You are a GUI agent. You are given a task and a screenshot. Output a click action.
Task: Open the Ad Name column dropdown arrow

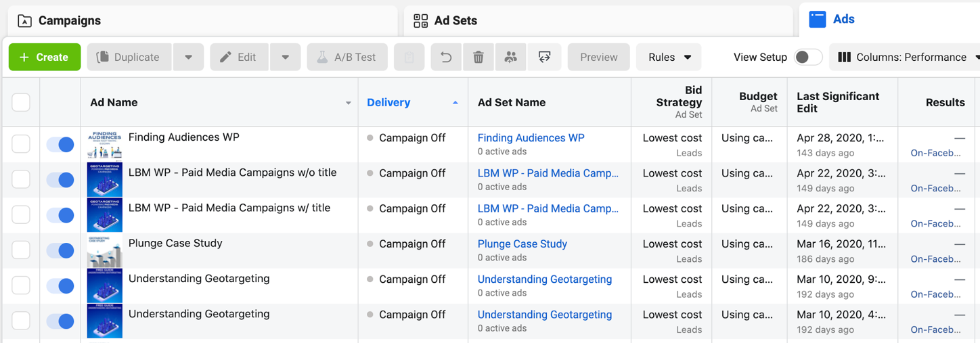pyautogui.click(x=348, y=103)
